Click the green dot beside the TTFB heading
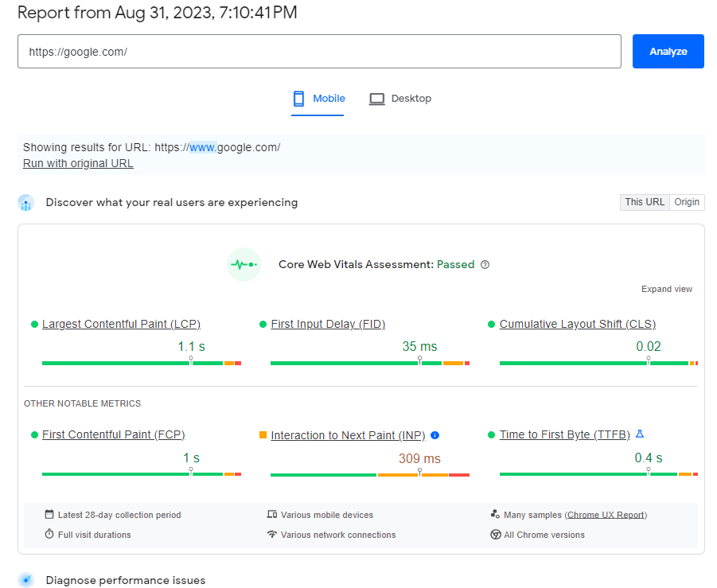 492,434
